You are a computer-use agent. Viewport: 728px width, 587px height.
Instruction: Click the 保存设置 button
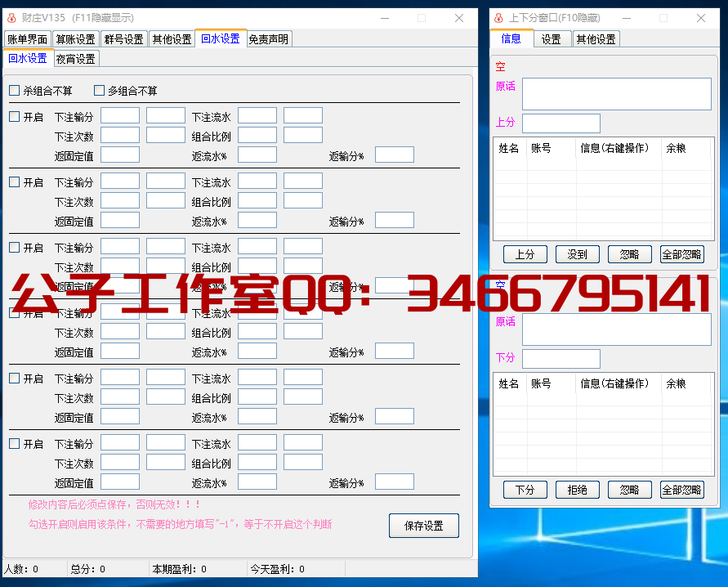click(424, 526)
